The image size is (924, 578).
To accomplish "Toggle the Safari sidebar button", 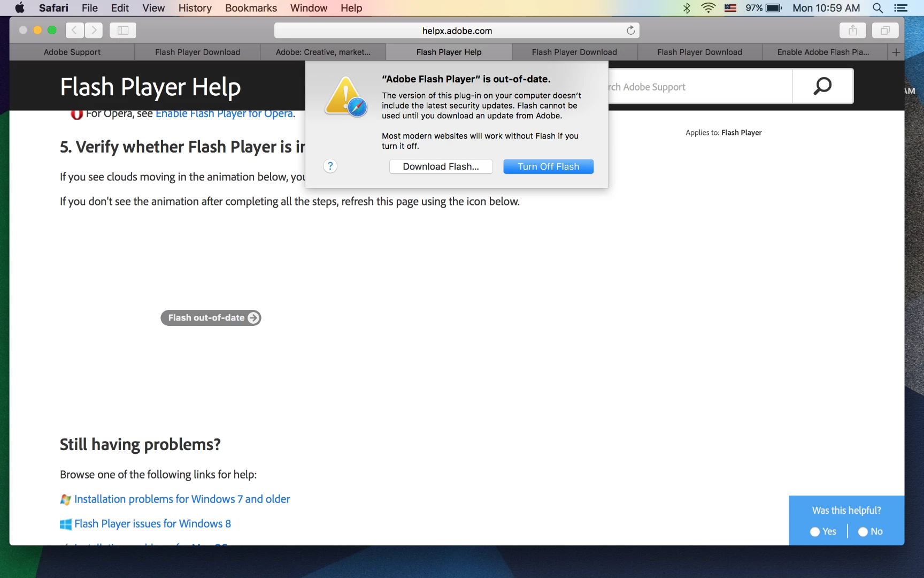I will pos(123,30).
